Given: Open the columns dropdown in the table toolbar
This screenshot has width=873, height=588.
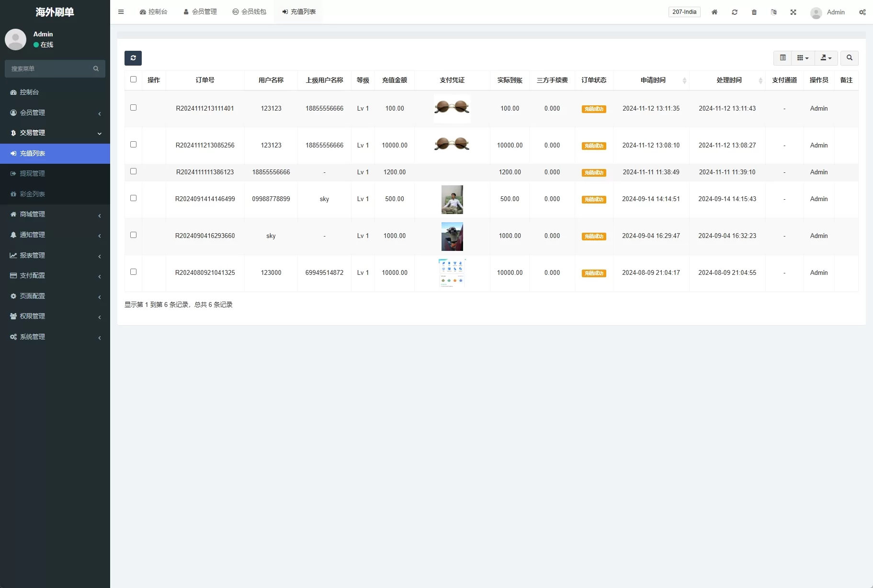Looking at the screenshot, I should point(803,58).
